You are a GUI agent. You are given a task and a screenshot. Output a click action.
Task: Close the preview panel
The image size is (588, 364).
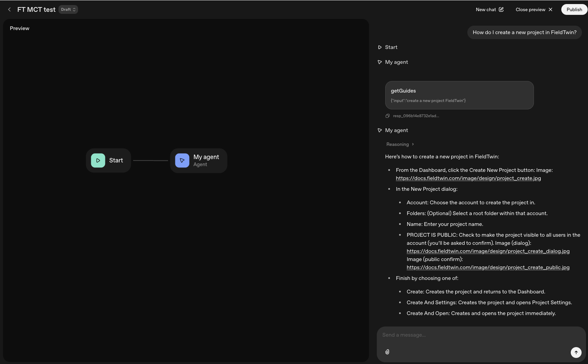(x=534, y=9)
